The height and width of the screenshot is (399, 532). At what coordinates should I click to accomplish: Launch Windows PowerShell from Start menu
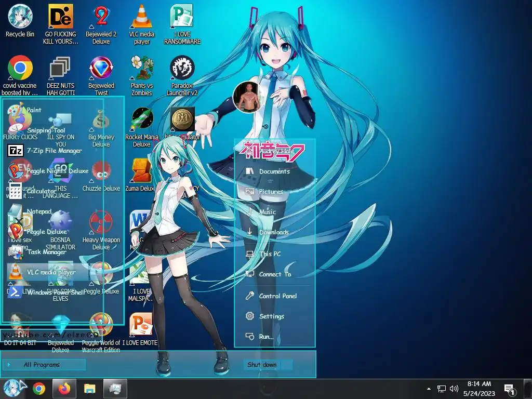47,292
